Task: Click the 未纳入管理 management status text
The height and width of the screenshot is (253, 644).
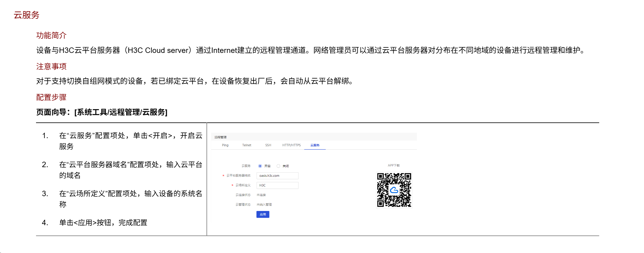Action: tap(264, 205)
